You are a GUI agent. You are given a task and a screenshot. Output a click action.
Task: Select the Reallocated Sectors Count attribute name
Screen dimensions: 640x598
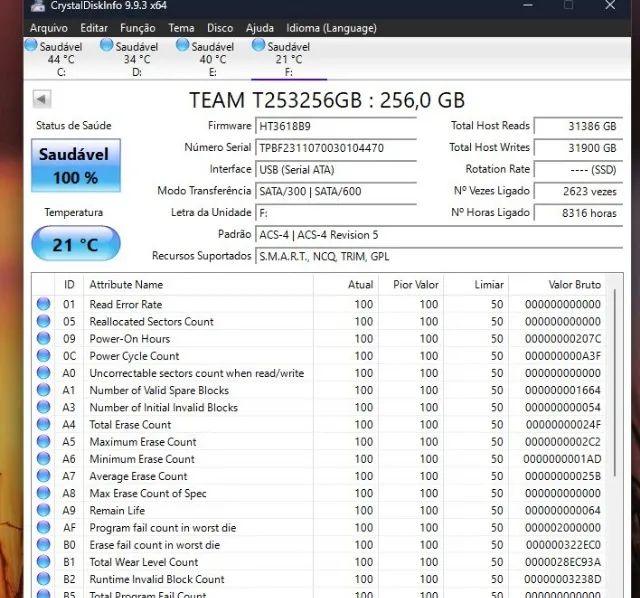coord(151,321)
